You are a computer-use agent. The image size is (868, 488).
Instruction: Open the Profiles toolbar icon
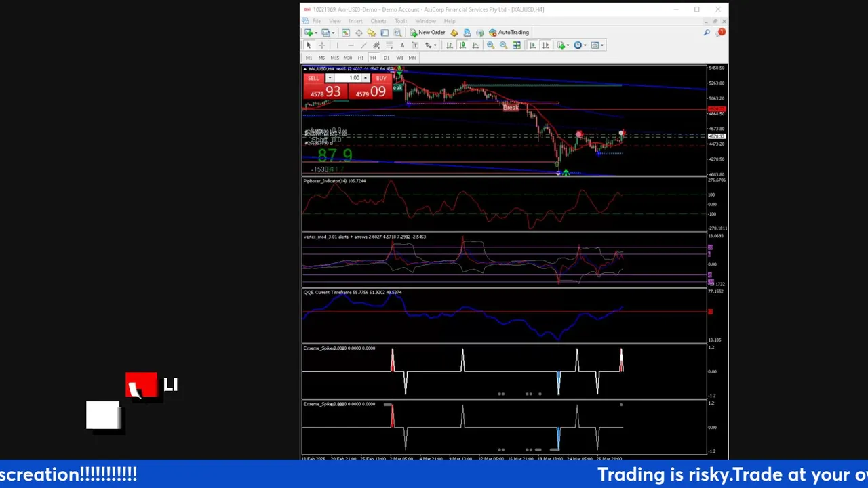(325, 33)
